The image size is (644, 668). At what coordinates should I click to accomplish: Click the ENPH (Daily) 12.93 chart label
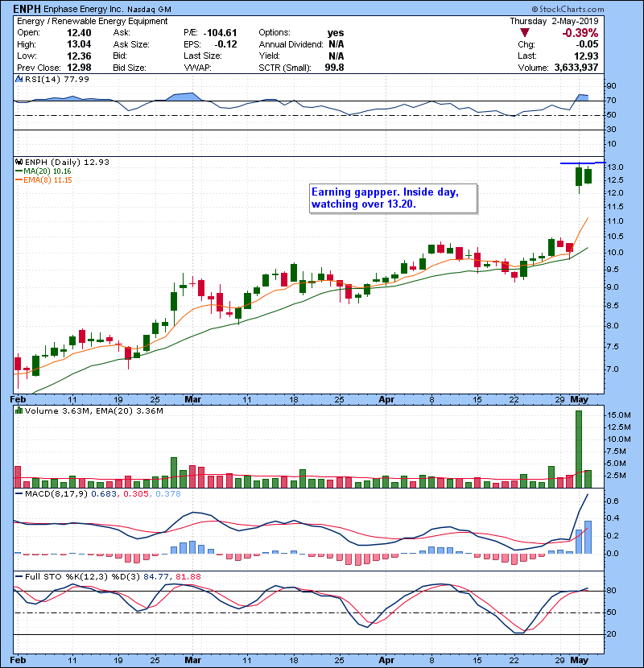pyautogui.click(x=67, y=162)
